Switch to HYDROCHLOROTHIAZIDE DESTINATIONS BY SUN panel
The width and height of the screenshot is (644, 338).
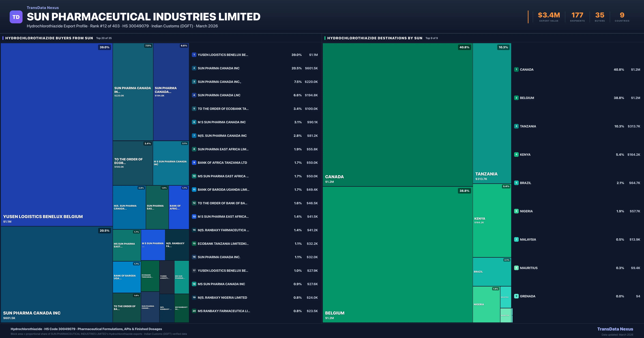click(375, 38)
